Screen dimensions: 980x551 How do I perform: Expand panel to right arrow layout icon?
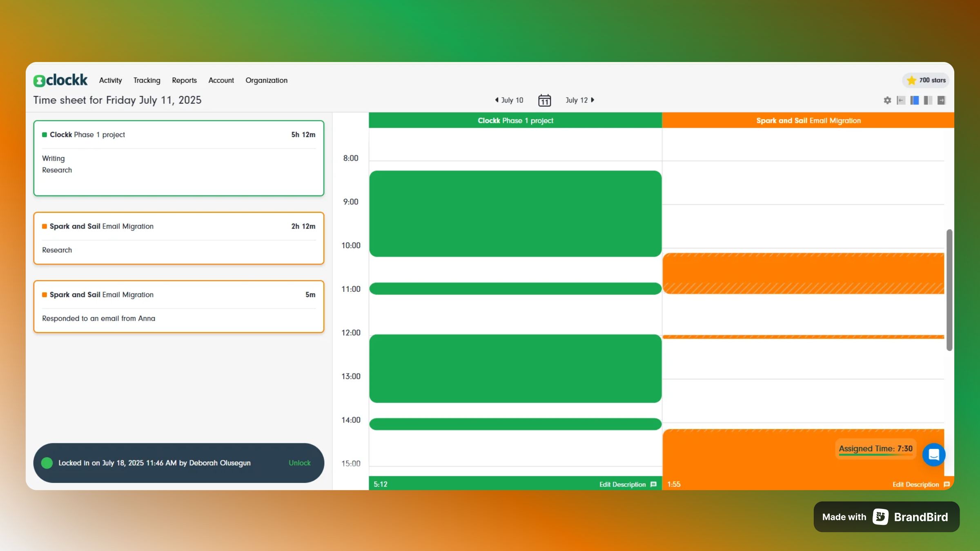point(942,100)
